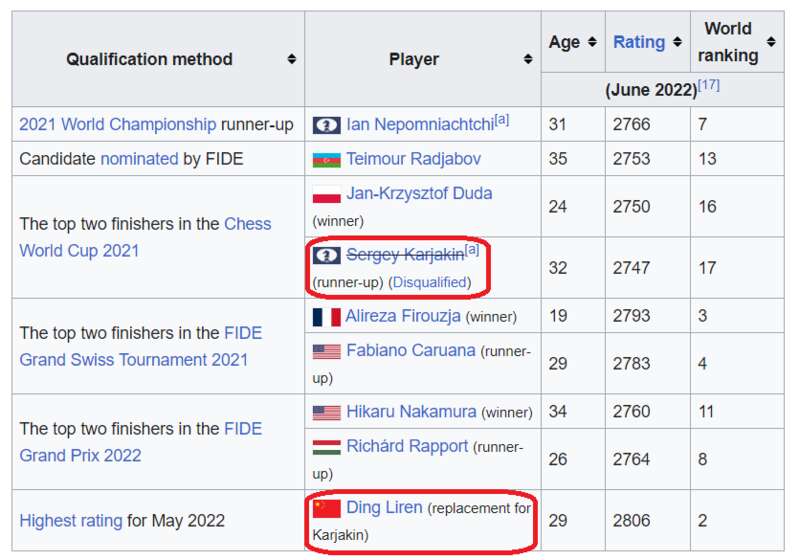This screenshot has height=560, width=800.
Task: Open footnote [a] next to Sergey Karjakin
Action: [472, 249]
